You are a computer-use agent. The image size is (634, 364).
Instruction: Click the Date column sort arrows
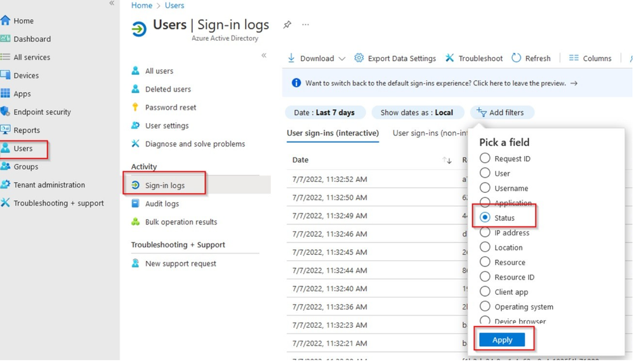447,160
